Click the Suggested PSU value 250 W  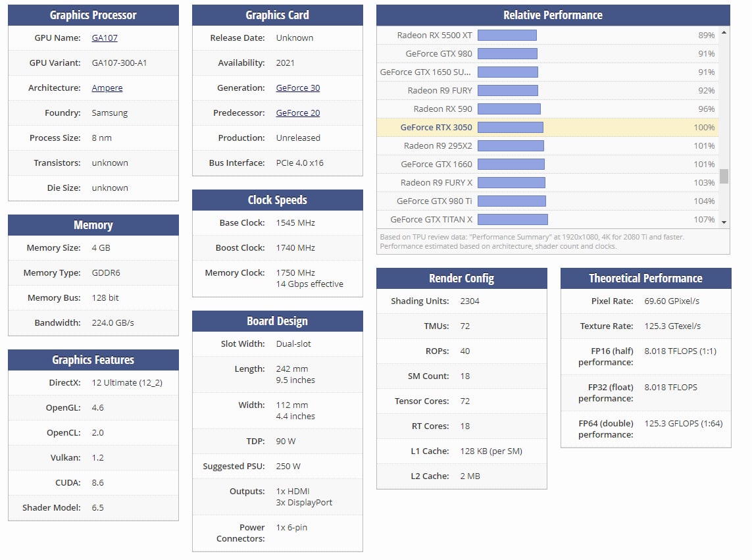288,466
